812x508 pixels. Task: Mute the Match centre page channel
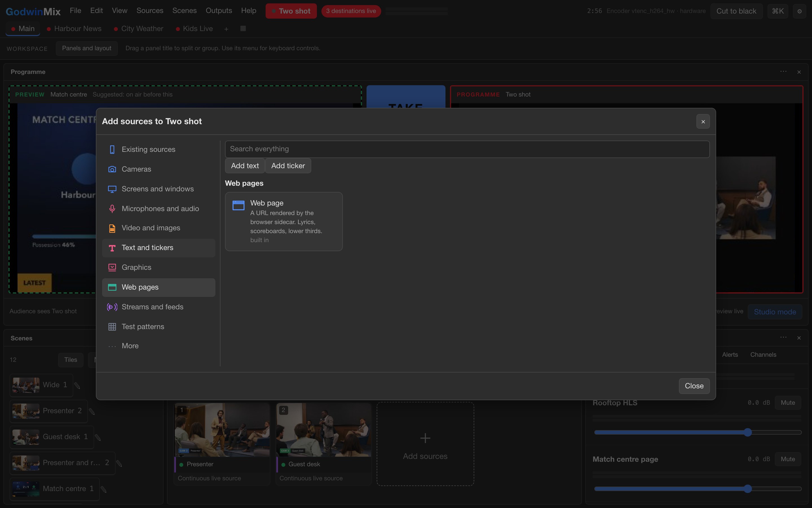click(x=787, y=459)
